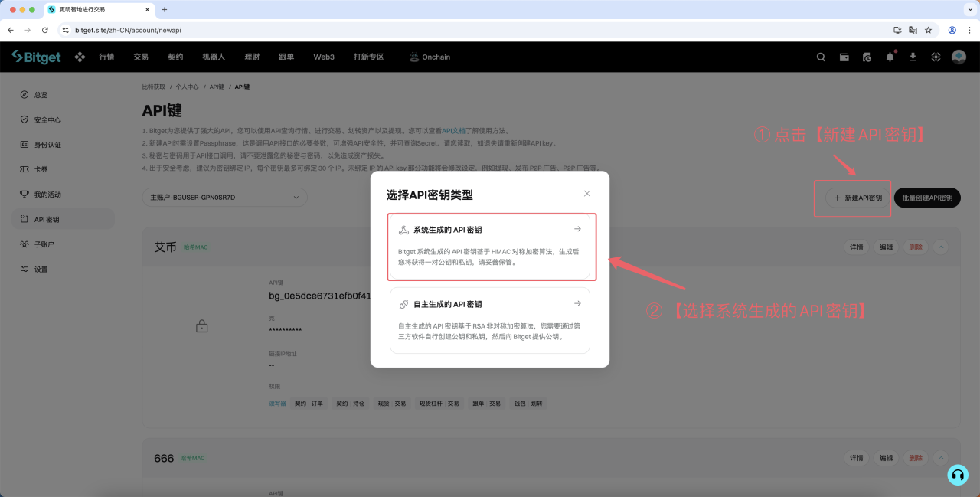Open 子账户 in the sidebar

pyautogui.click(x=63, y=244)
